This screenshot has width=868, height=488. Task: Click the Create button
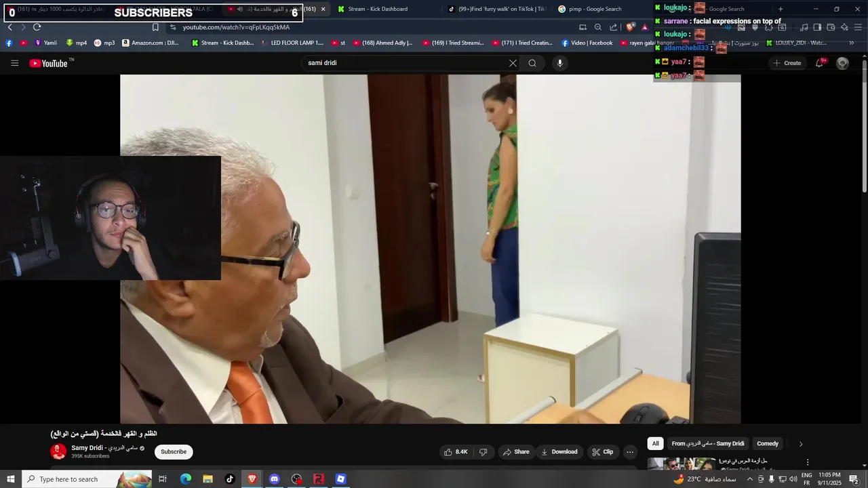pos(787,63)
